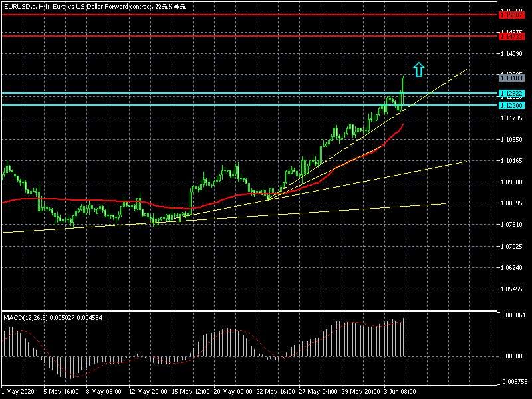Click the MACD 0.000000 zero level label
The width and height of the screenshot is (532, 399).
click(513, 356)
